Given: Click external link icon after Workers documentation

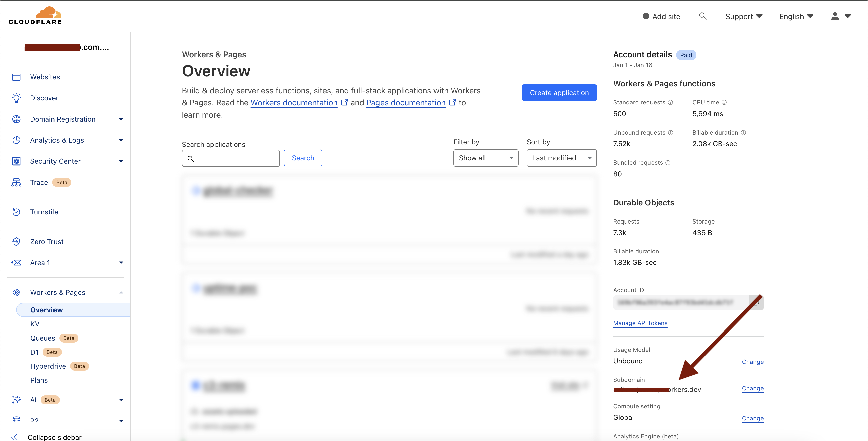Looking at the screenshot, I should click(344, 102).
